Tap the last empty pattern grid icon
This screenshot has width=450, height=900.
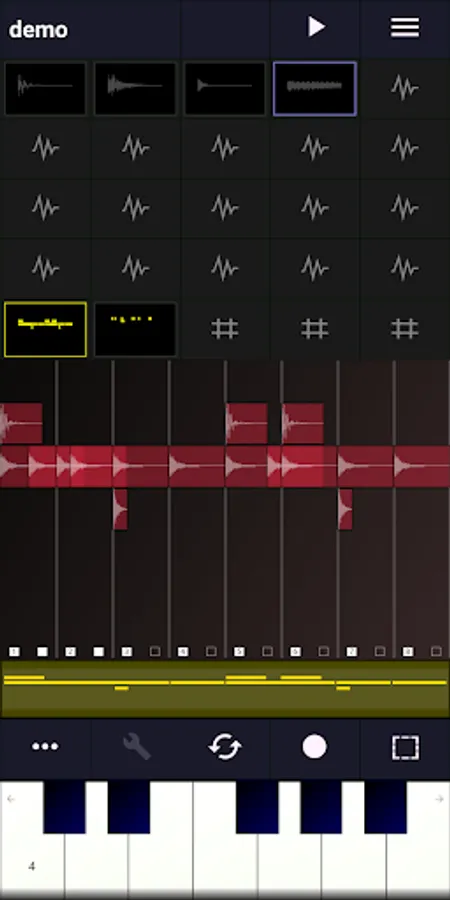405,329
